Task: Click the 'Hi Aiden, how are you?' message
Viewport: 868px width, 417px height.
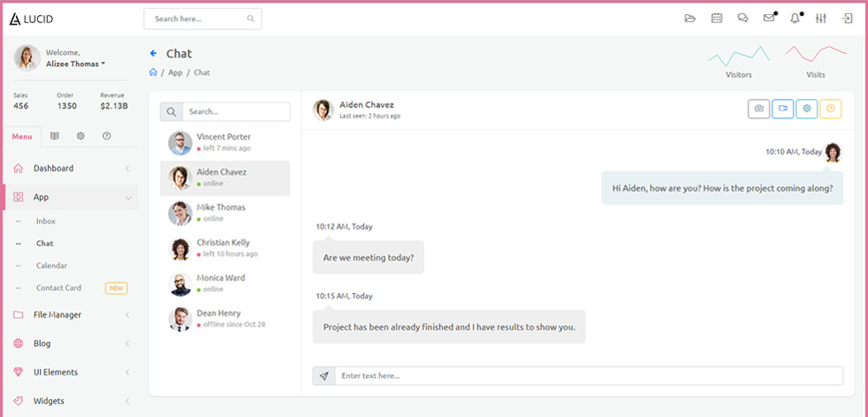Action: (723, 188)
